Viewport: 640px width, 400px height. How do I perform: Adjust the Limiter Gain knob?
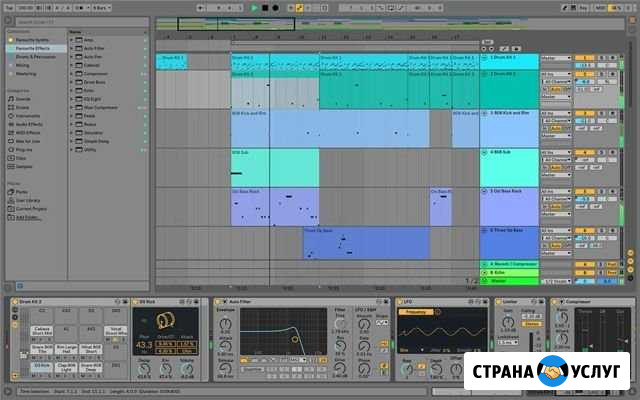[508, 322]
